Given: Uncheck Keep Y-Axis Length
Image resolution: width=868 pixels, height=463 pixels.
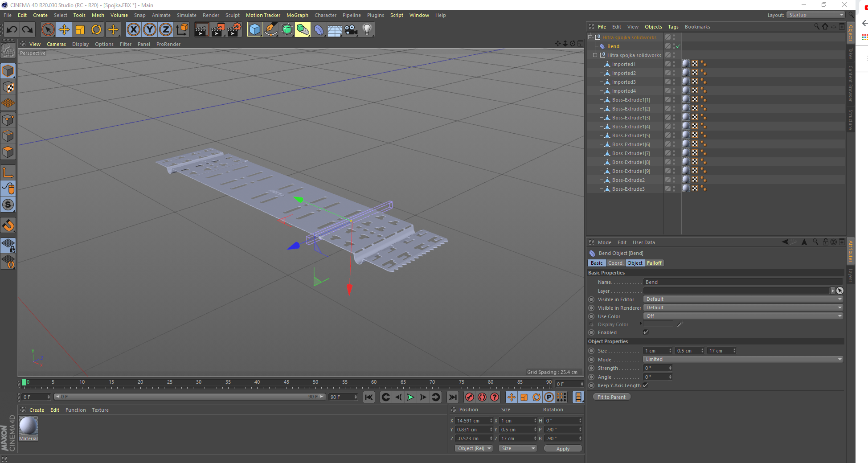Looking at the screenshot, I should tap(645, 385).
